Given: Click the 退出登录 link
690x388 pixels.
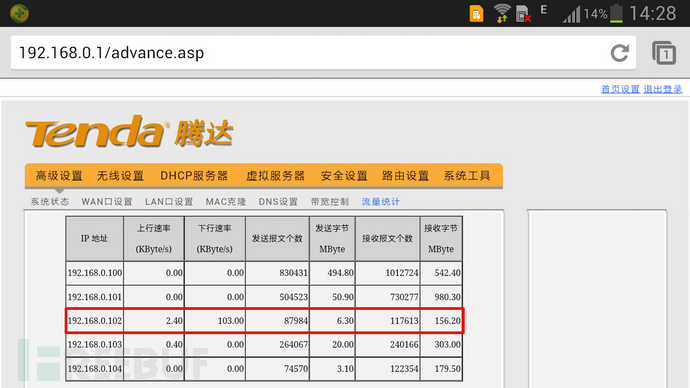Looking at the screenshot, I should coord(663,89).
